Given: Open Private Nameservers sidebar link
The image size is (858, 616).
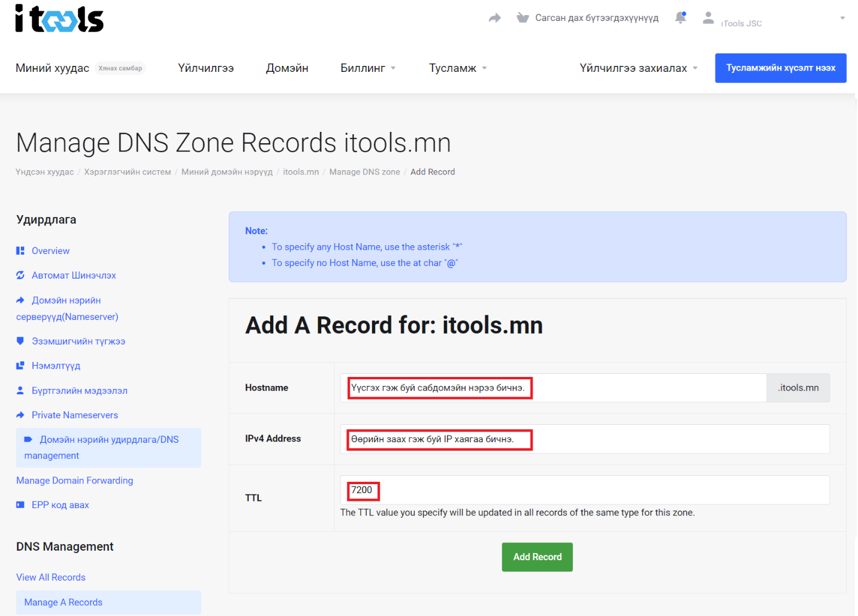Looking at the screenshot, I should [75, 415].
